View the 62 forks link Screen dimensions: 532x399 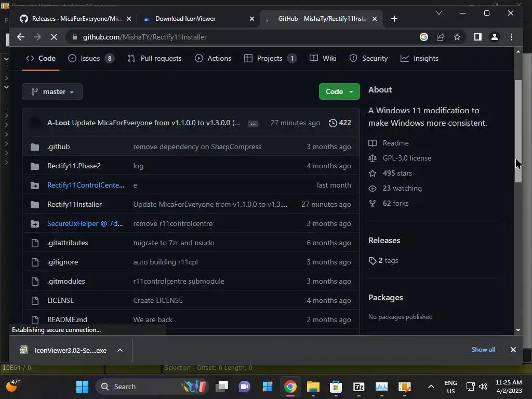[x=389, y=203]
